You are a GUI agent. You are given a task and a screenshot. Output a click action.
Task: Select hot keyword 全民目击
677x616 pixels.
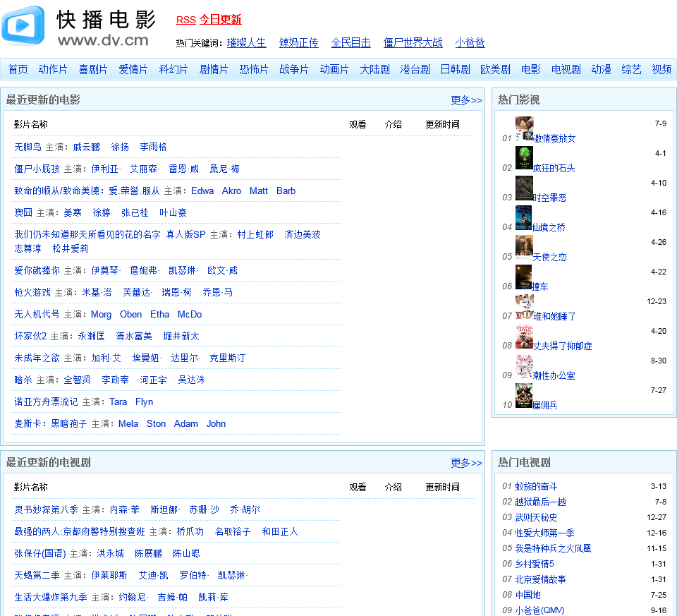tap(350, 43)
